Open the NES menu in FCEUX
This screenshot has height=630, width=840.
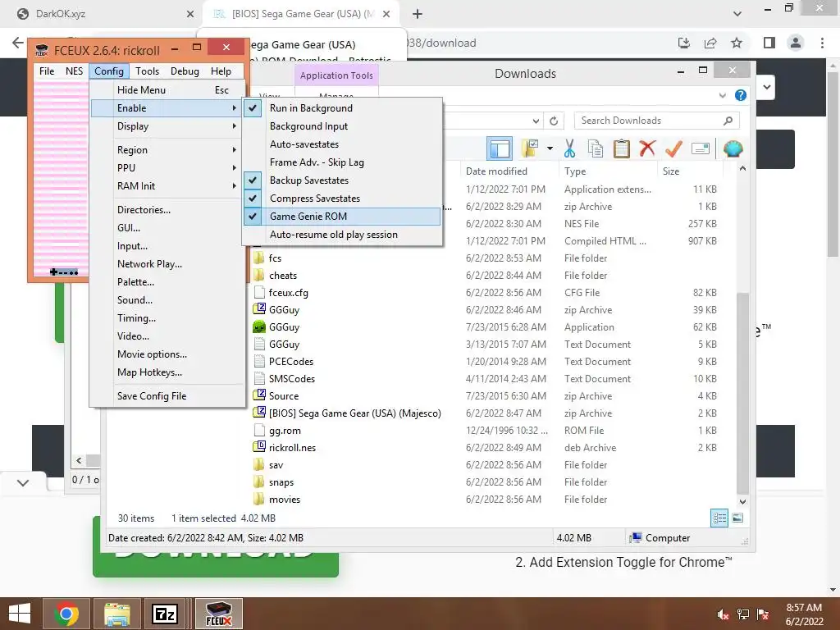[x=74, y=71]
